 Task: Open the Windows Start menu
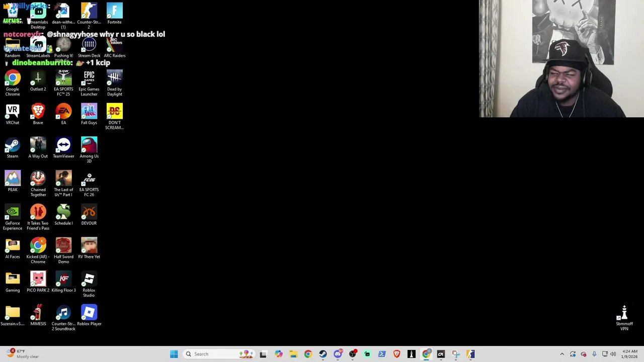[x=174, y=354]
